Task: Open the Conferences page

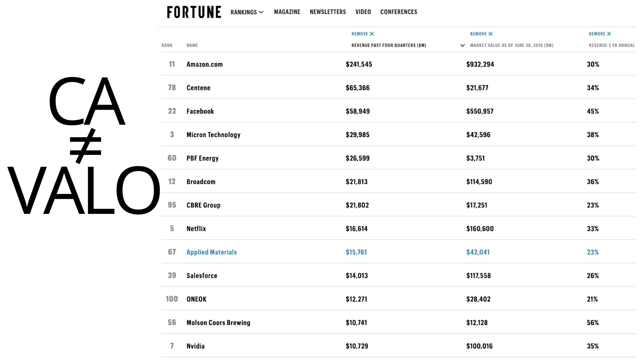Action: (399, 12)
